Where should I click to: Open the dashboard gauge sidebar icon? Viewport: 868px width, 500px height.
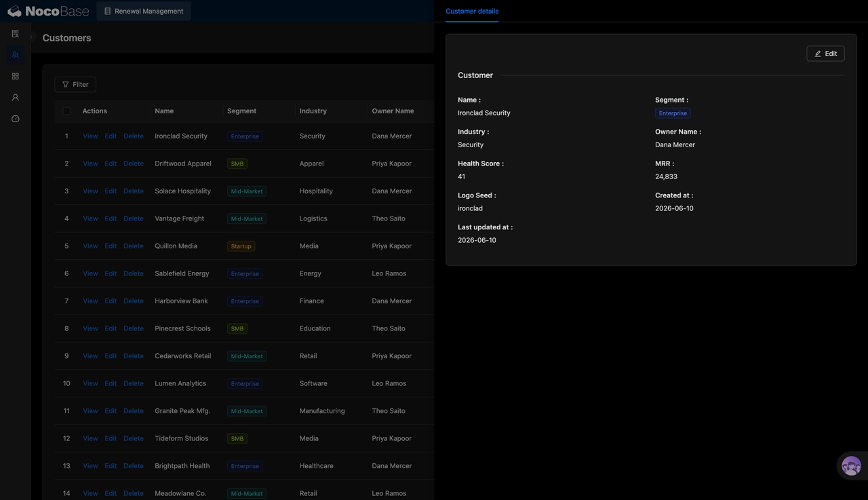(15, 119)
